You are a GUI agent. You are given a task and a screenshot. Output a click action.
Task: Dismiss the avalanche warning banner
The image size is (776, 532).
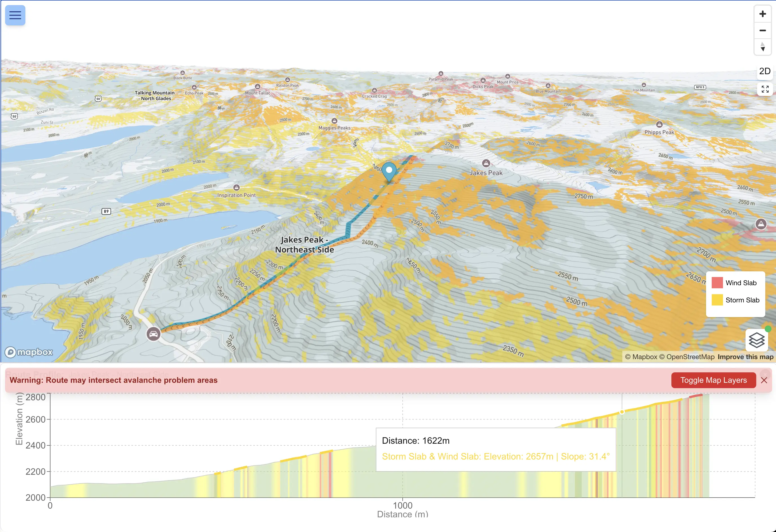click(x=764, y=380)
